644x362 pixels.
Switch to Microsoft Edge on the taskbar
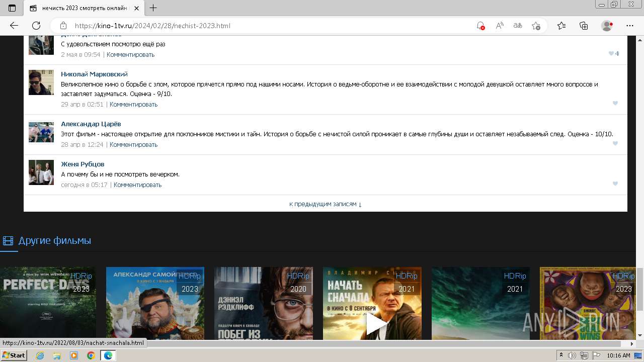point(108,355)
